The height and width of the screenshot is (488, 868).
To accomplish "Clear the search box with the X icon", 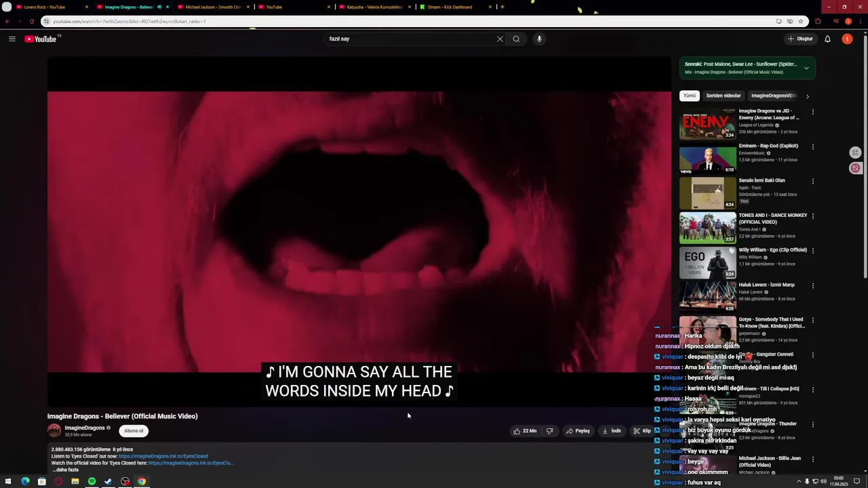I will (500, 39).
